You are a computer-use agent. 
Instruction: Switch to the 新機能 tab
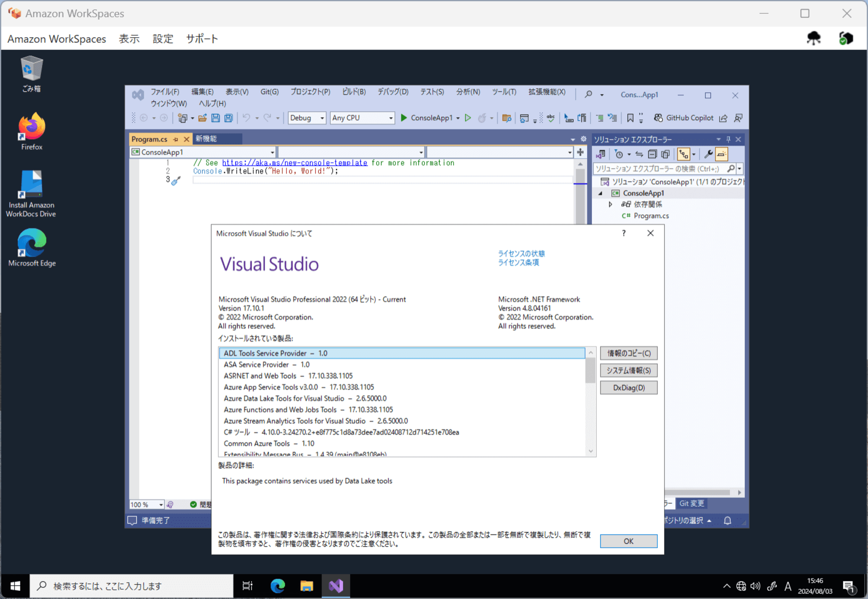point(206,139)
